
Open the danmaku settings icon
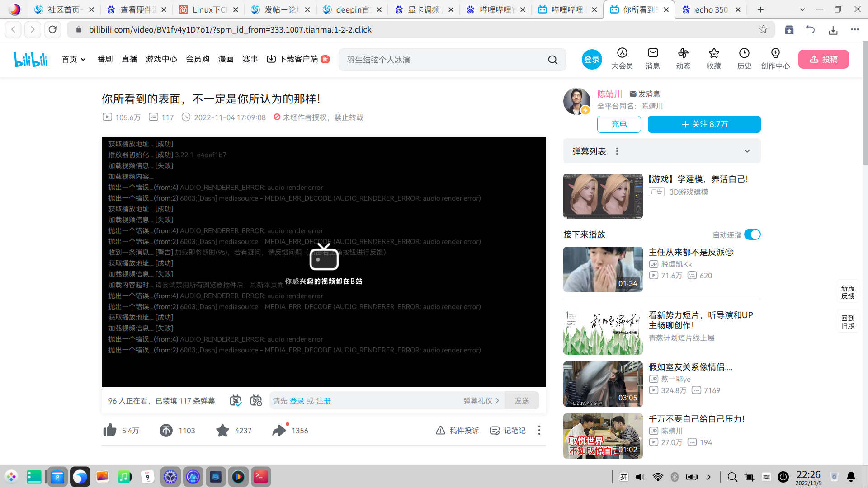(x=256, y=400)
